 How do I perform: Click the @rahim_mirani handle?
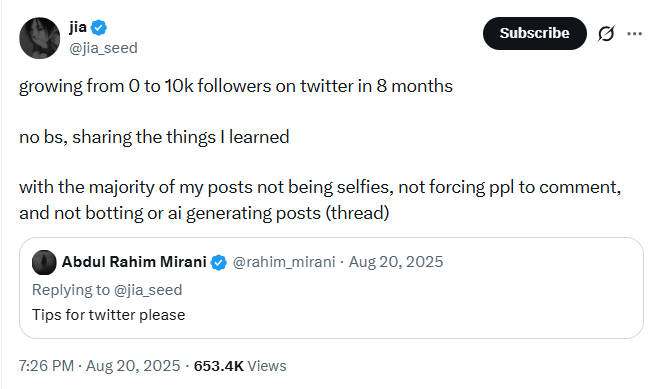click(284, 262)
